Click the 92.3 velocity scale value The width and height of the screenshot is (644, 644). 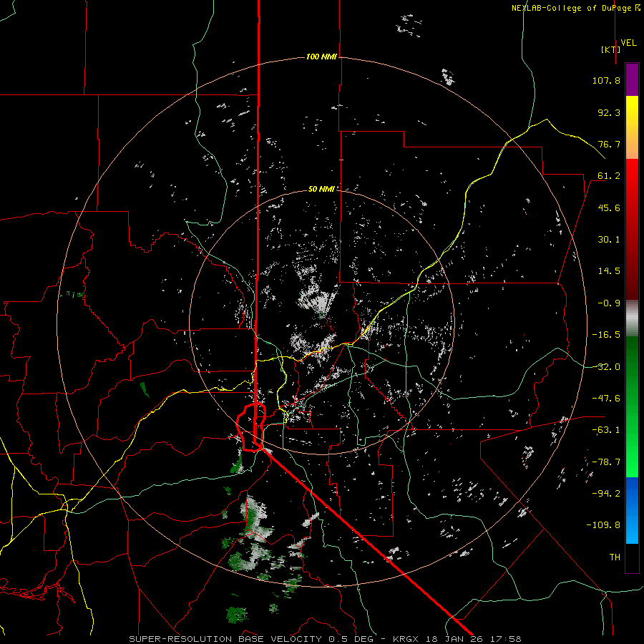(609, 112)
